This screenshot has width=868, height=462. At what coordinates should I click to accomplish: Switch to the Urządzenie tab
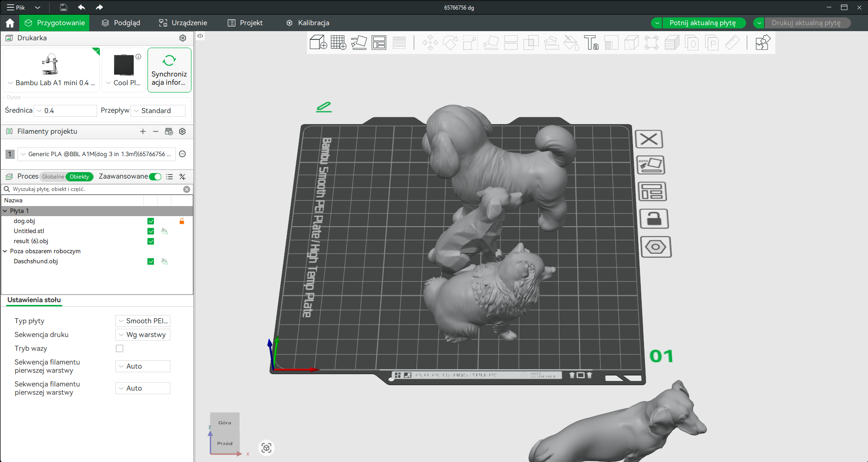pos(183,23)
